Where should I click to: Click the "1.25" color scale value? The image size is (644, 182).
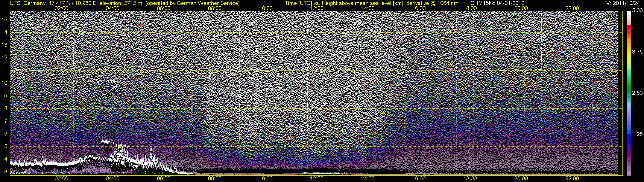(x=637, y=134)
